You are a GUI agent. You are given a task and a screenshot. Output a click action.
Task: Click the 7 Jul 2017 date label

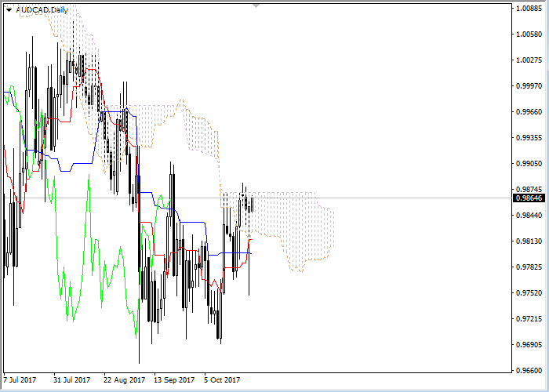click(x=20, y=379)
